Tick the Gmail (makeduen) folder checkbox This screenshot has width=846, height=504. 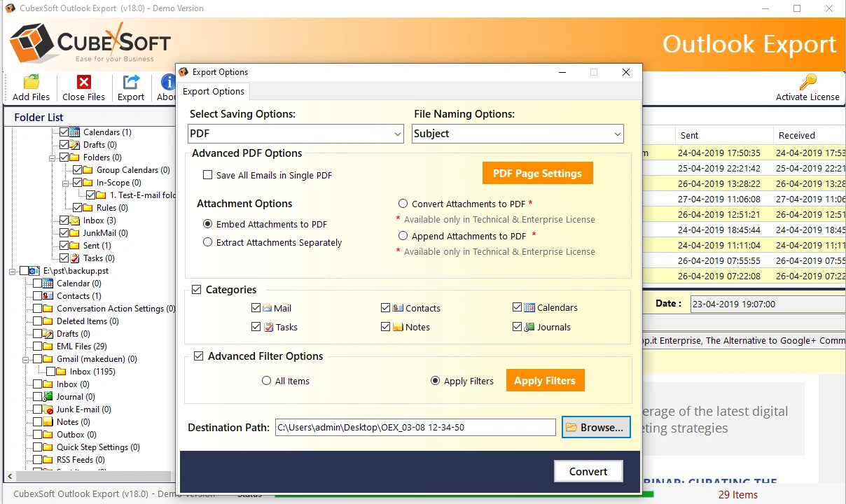coord(37,359)
